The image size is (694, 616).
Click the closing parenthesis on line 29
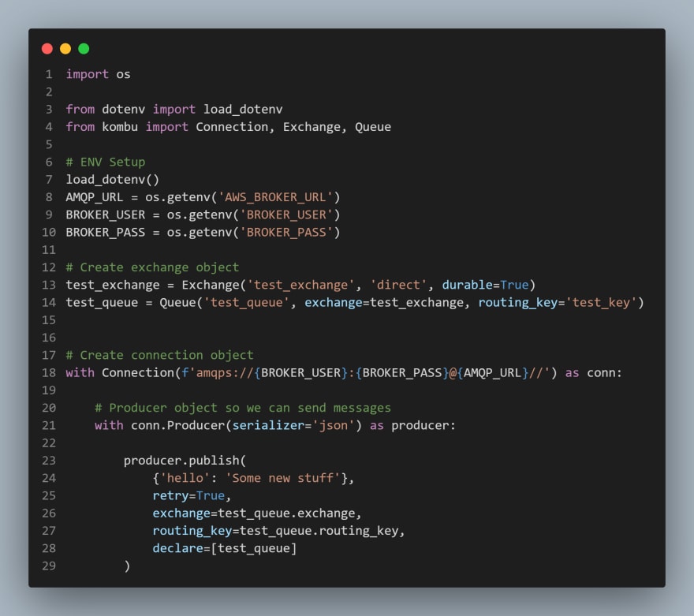[127, 566]
